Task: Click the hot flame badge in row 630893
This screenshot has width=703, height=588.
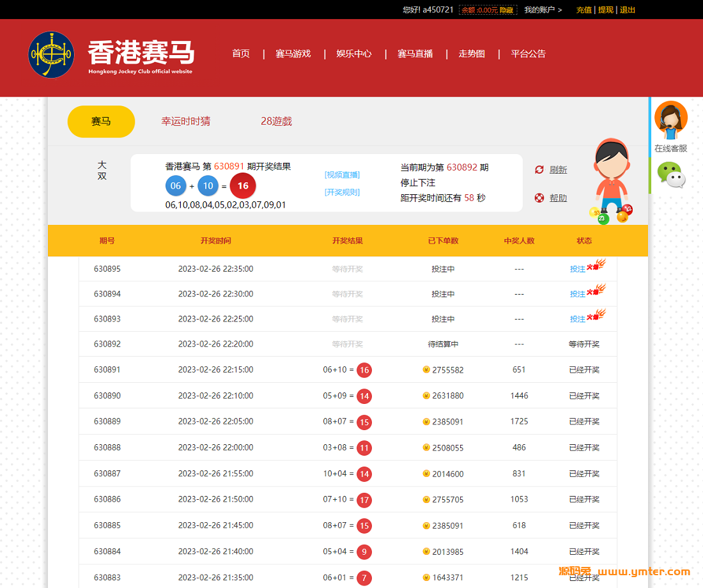Action: coord(596,315)
